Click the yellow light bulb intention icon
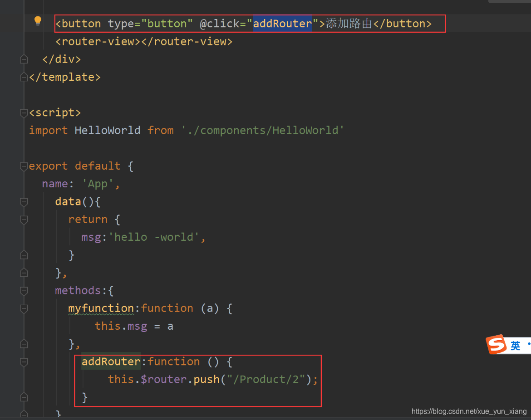531x420 pixels. click(x=38, y=21)
